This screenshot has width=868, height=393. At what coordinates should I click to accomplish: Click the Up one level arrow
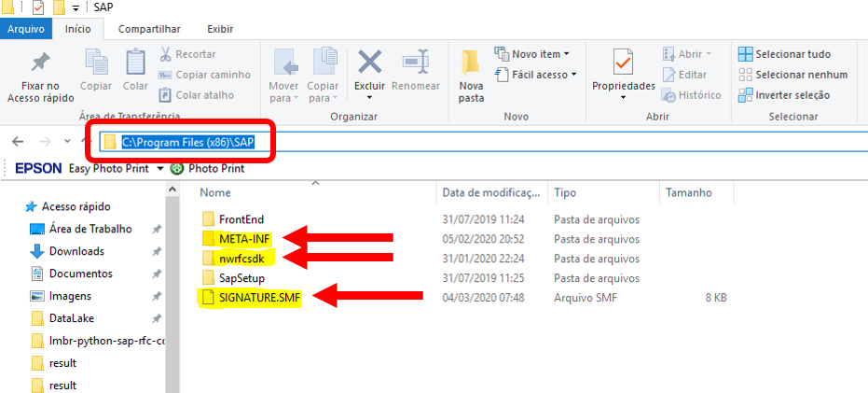click(86, 142)
